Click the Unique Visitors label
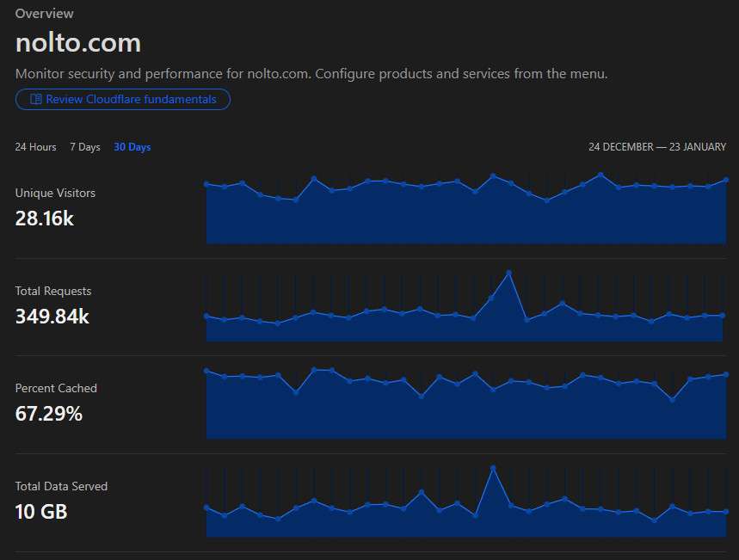The image size is (739, 560). coord(55,193)
